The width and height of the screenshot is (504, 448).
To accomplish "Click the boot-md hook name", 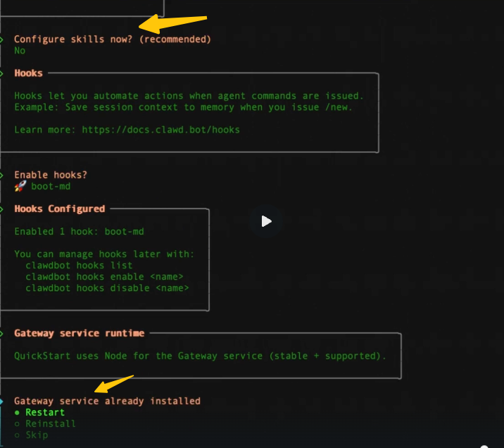I will (51, 187).
